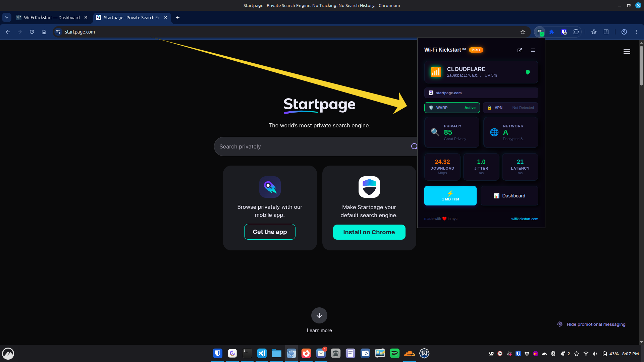Open the Wi-Fi Kickstart extension toolbar icon
This screenshot has height=362, width=644.
click(x=540, y=32)
